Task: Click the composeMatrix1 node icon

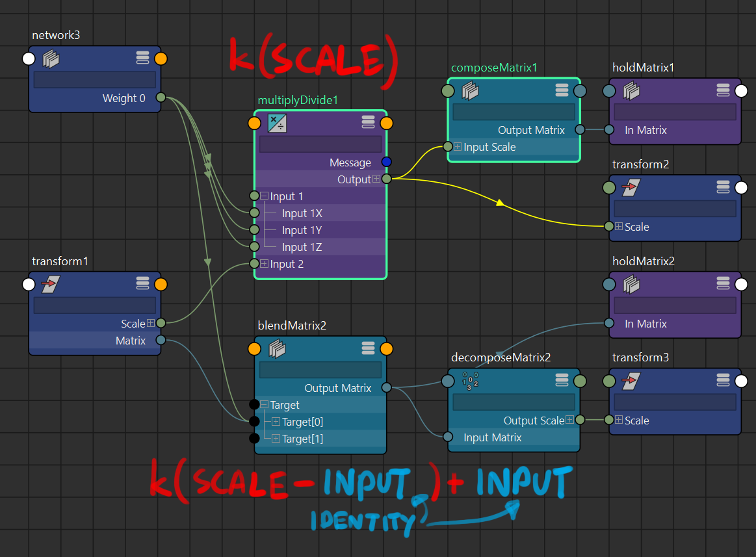Action: click(470, 91)
